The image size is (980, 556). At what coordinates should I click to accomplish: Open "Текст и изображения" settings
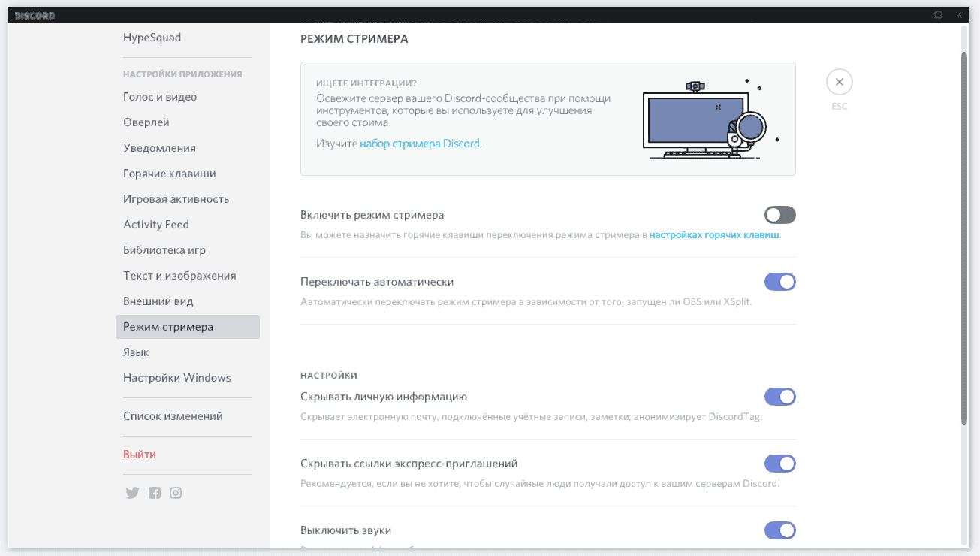(188, 276)
